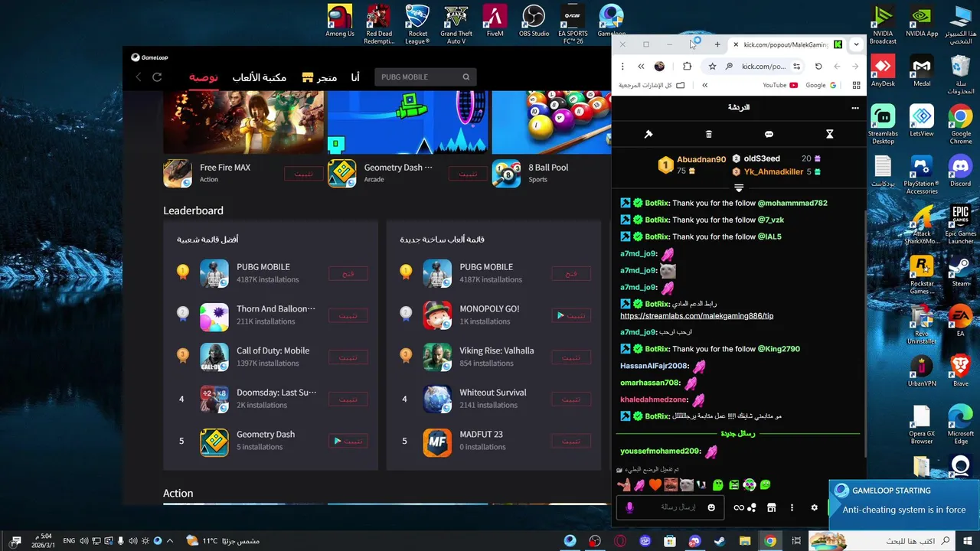The height and width of the screenshot is (551, 980).
Task: Click install button for Geometry Dash Arcade card
Action: tap(468, 174)
